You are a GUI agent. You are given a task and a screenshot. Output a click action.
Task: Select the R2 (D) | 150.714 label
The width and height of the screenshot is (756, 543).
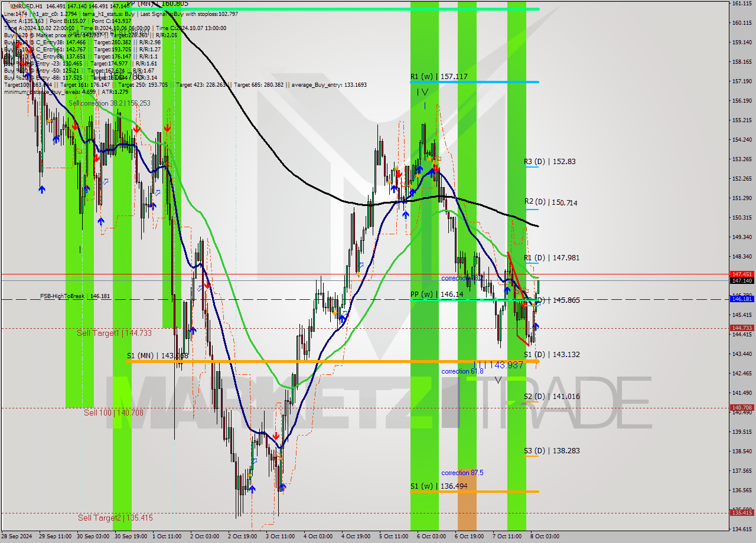[550, 202]
